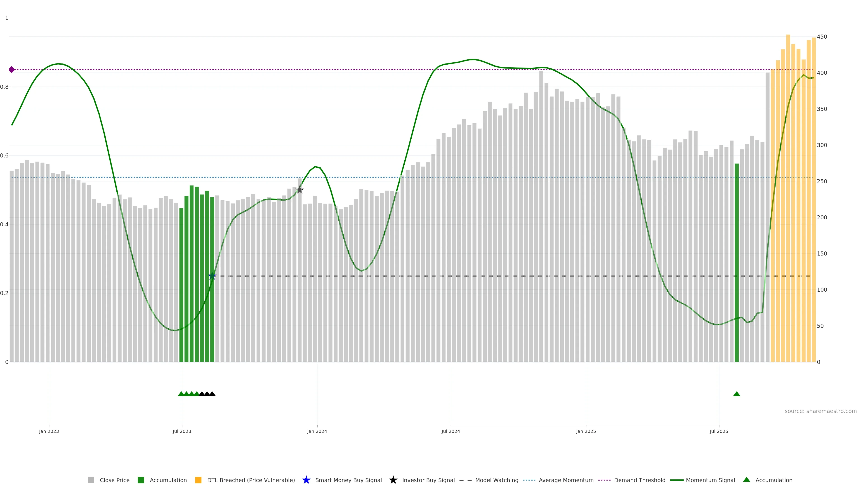
Task: Toggle Average Momentum legend entry
Action: point(566,480)
